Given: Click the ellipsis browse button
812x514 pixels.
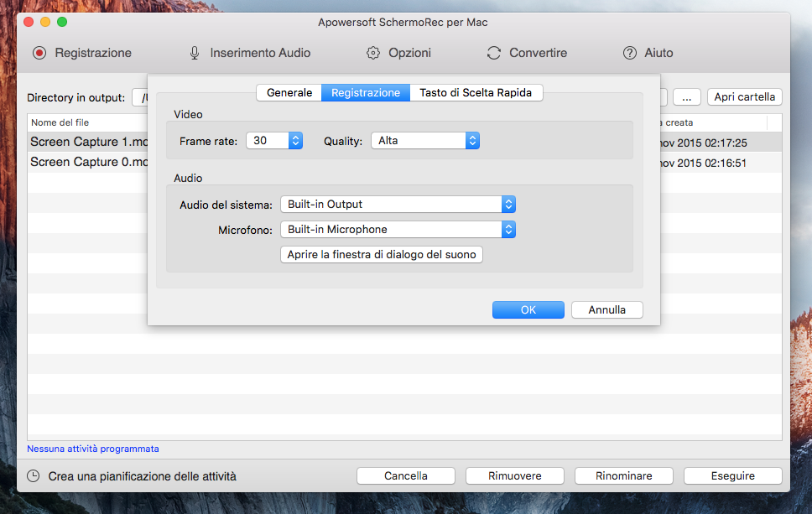Looking at the screenshot, I should coord(687,96).
